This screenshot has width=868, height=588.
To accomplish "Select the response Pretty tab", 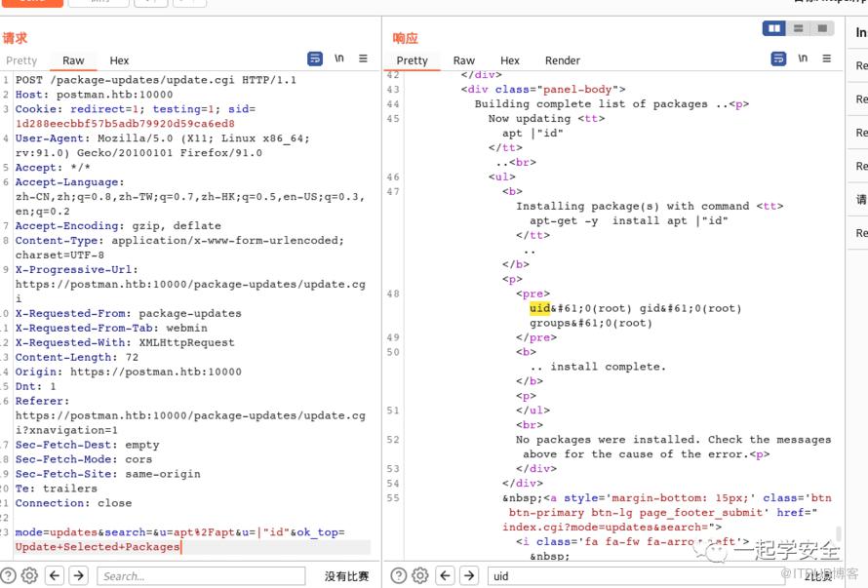I will (x=412, y=60).
